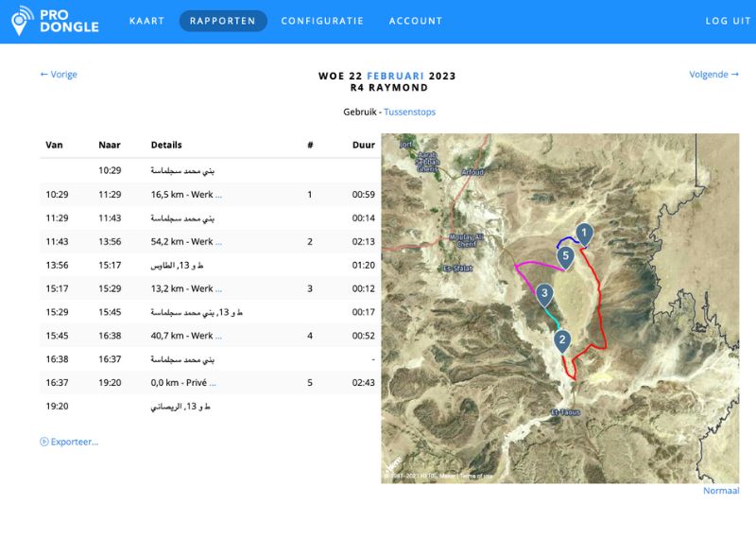Screen dimensions: 756x539
Task: Expand details of 0,0 km Privé trip
Action: [213, 383]
